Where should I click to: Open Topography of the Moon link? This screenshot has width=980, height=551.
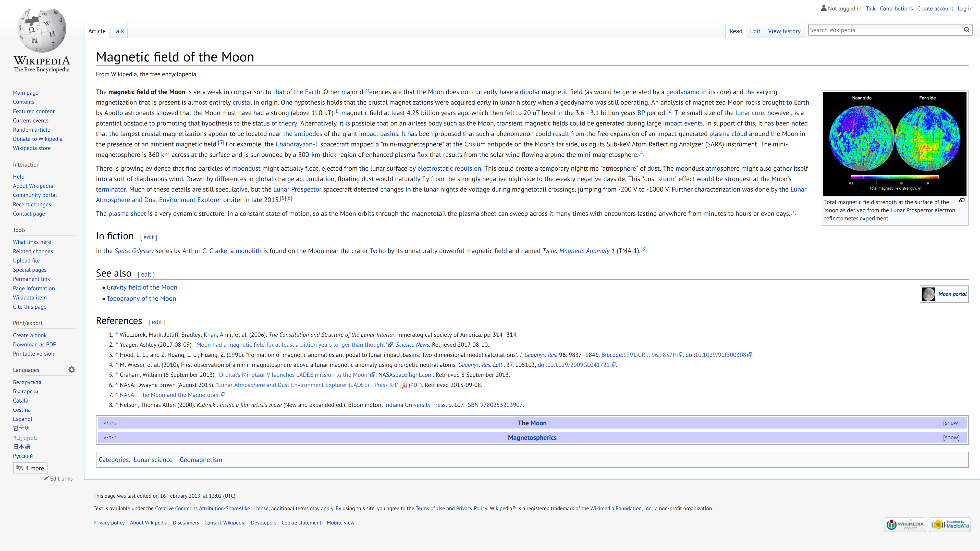(x=141, y=298)
